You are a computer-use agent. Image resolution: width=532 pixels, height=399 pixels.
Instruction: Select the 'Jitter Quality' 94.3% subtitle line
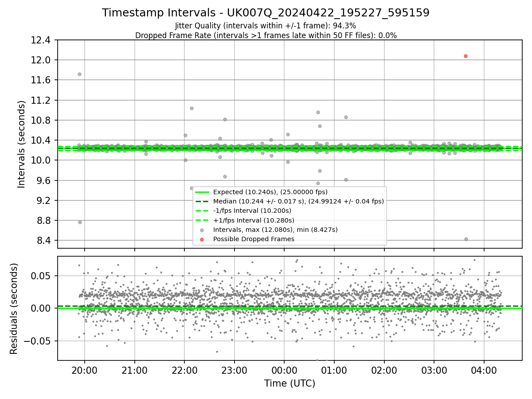(x=266, y=26)
